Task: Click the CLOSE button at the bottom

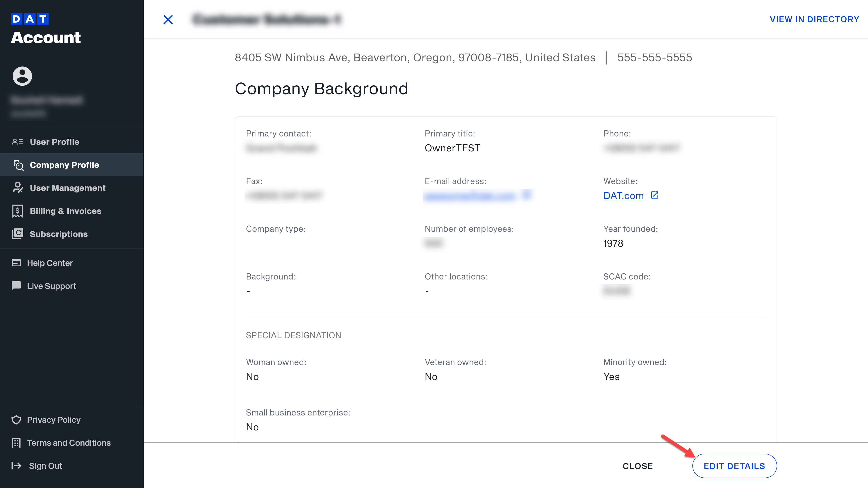Action: 637,466
